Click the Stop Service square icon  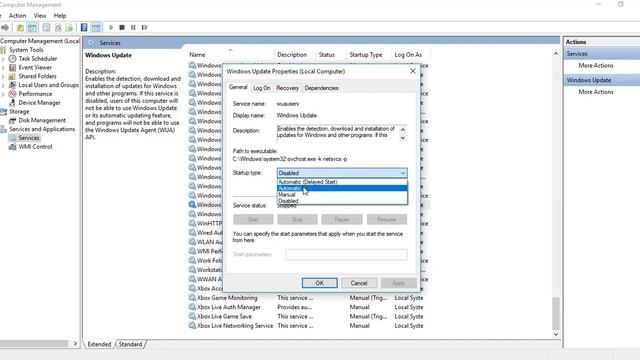(122, 27)
